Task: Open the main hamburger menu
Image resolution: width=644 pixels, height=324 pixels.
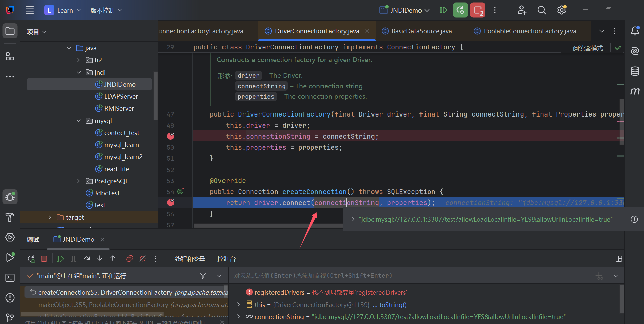Action: coord(30,10)
